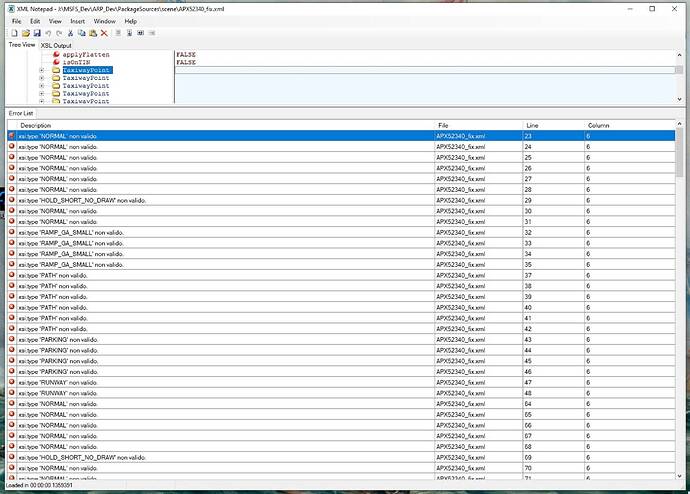Select the 'NORMAL' non valido error on line 24
690x494 pixels.
tap(58, 146)
